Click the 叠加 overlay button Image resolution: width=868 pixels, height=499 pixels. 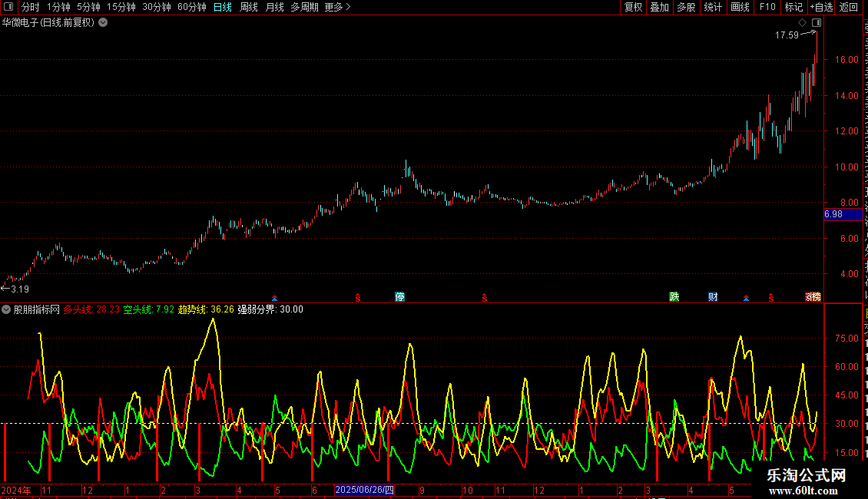point(659,7)
